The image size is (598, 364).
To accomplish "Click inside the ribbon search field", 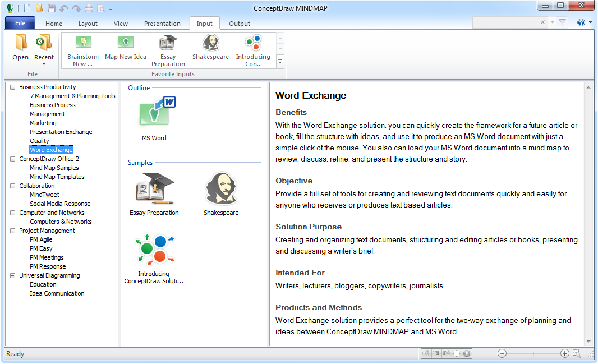I will click(x=505, y=23).
